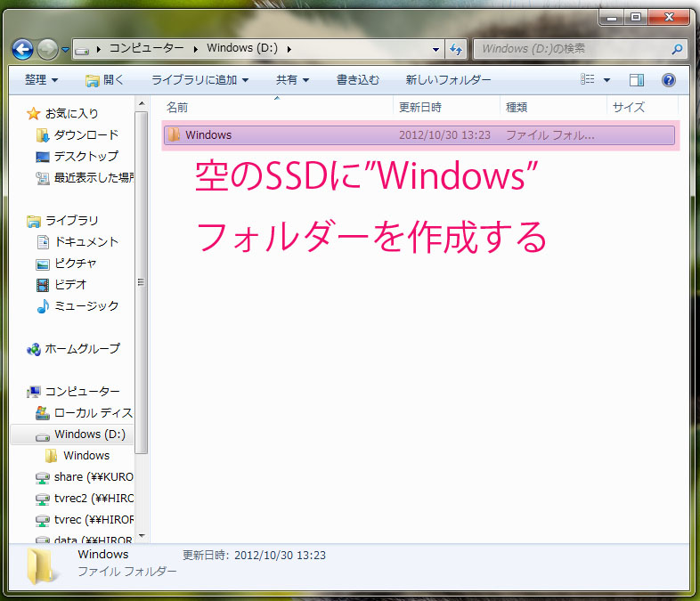Open tvrec2 network drive in tree
The width and height of the screenshot is (700, 601).
click(x=94, y=499)
